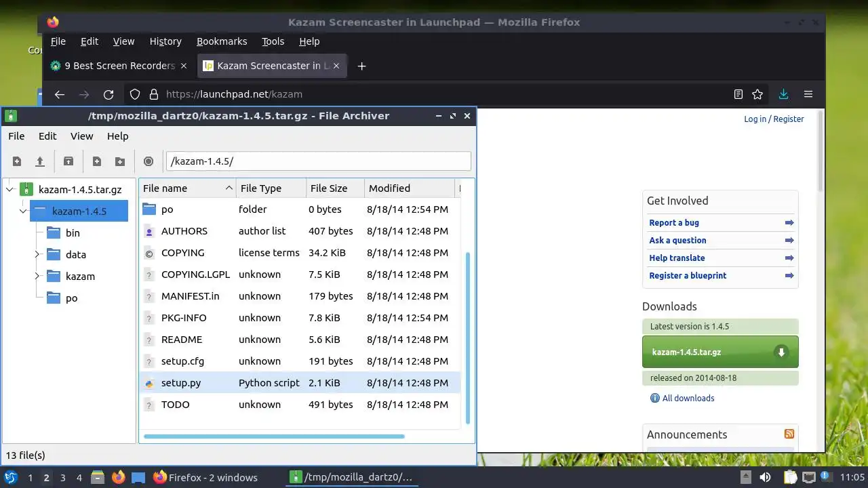Open All downloads link

pyautogui.click(x=688, y=398)
